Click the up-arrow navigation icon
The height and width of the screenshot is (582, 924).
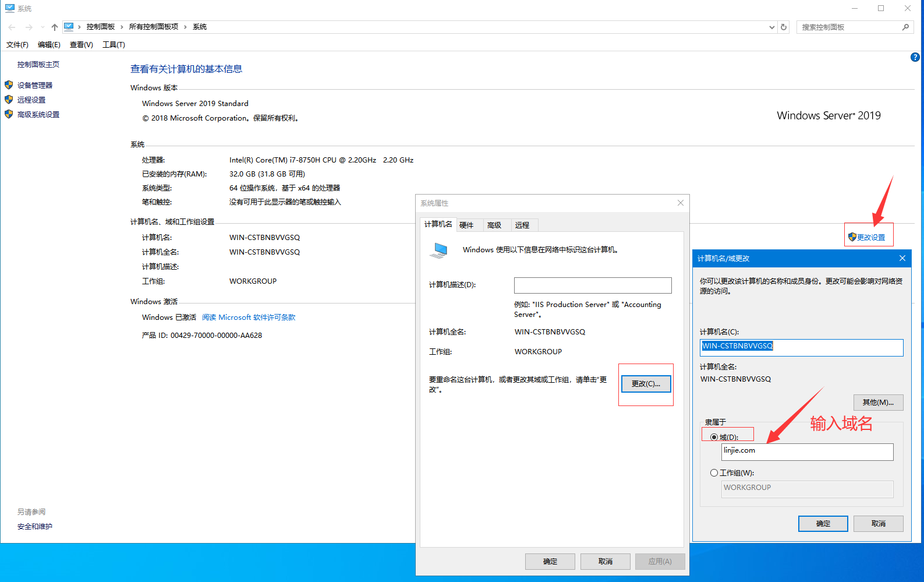pos(54,27)
